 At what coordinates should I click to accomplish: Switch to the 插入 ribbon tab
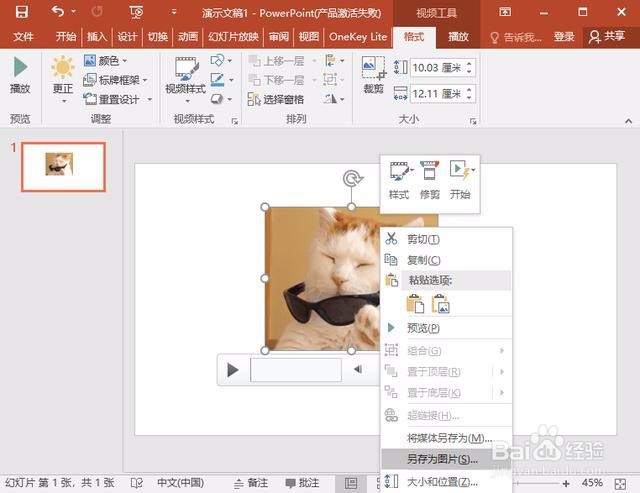(x=97, y=37)
